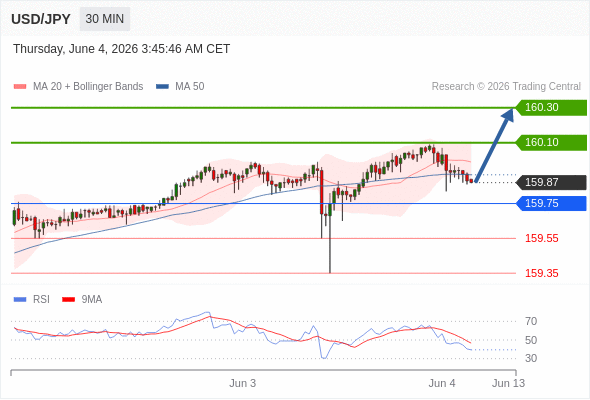Click the 159.55 support level label
This screenshot has width=590, height=400.
tap(542, 239)
